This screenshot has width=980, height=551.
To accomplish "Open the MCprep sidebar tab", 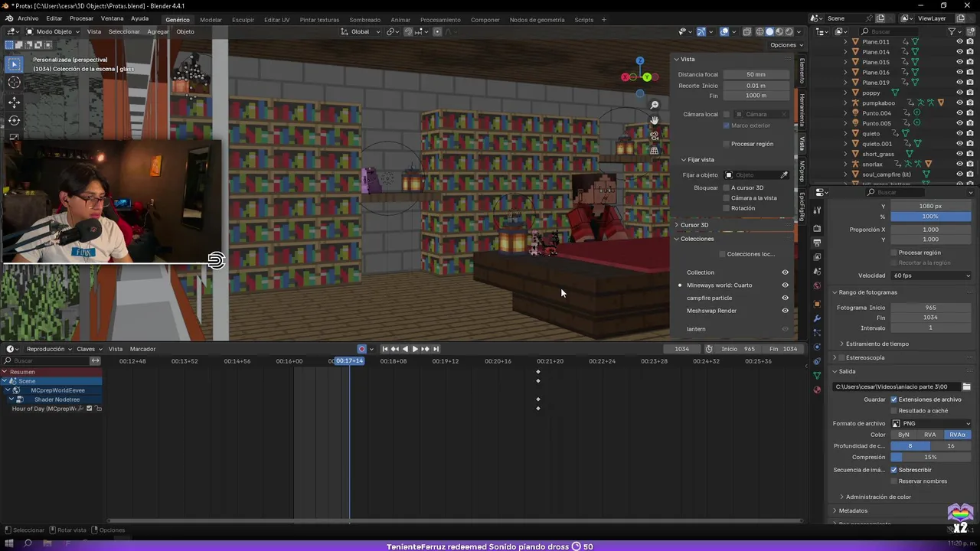I will tap(802, 171).
